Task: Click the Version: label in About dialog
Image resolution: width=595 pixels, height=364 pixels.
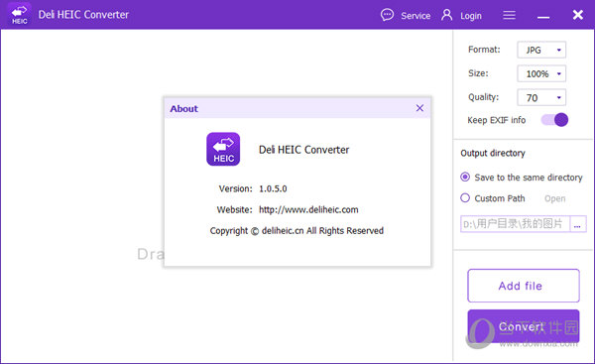Action: [x=236, y=188]
